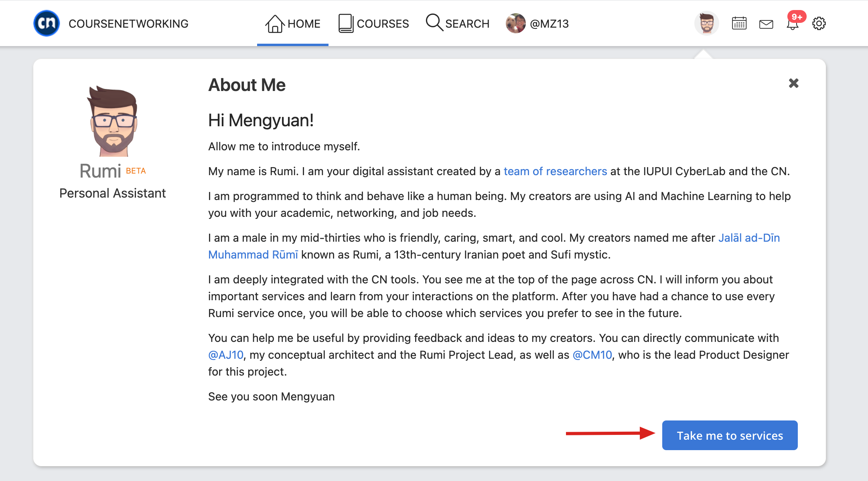This screenshot has width=868, height=481.
Task: Close the About Me panel
Action: [x=794, y=83]
